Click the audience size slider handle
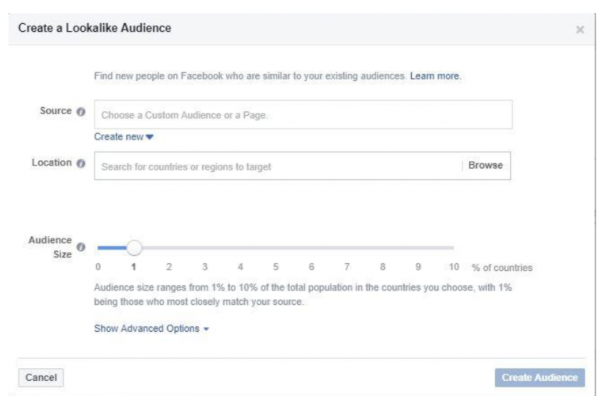This screenshot has height=396, width=597. pos(134,248)
